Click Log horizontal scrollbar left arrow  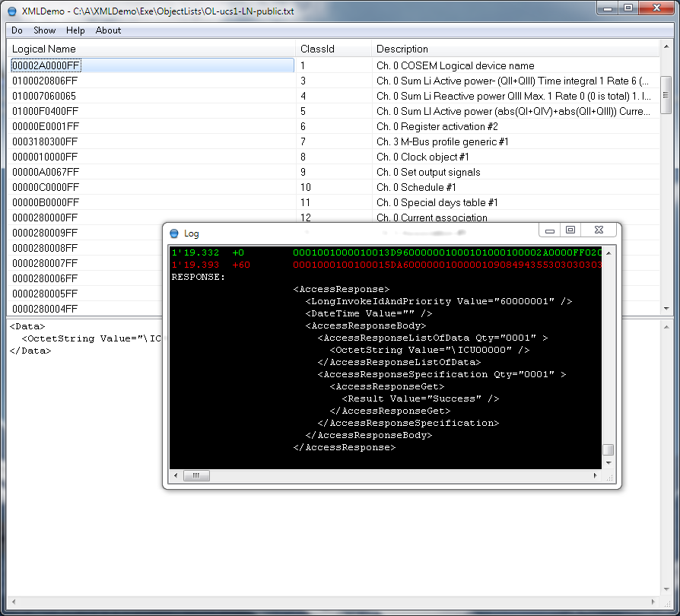176,475
